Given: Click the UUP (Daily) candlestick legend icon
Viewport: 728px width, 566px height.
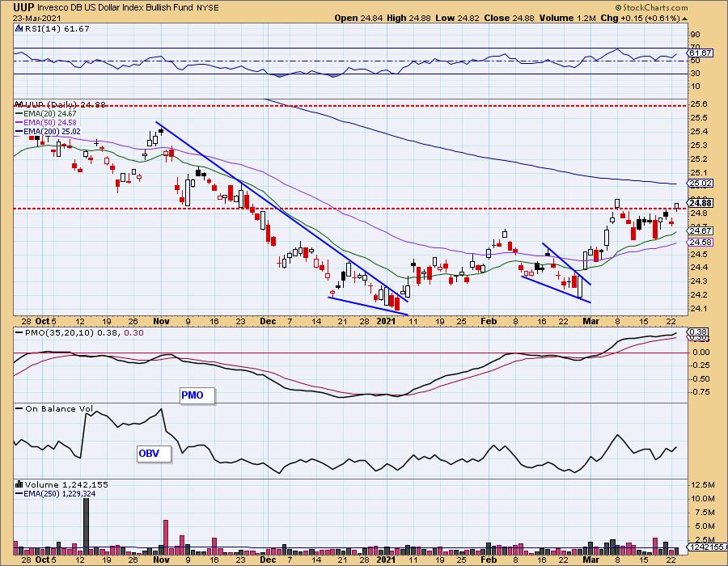Looking at the screenshot, I should (x=19, y=104).
